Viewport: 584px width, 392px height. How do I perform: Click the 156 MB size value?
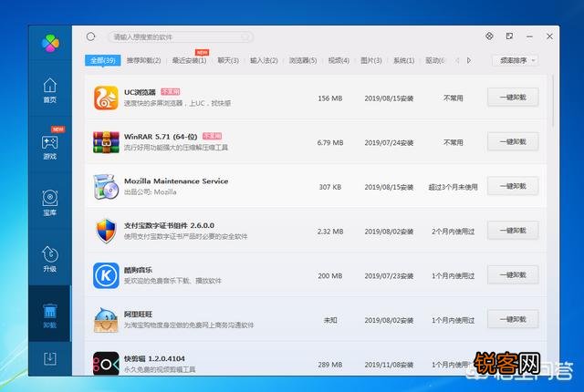pyautogui.click(x=330, y=98)
